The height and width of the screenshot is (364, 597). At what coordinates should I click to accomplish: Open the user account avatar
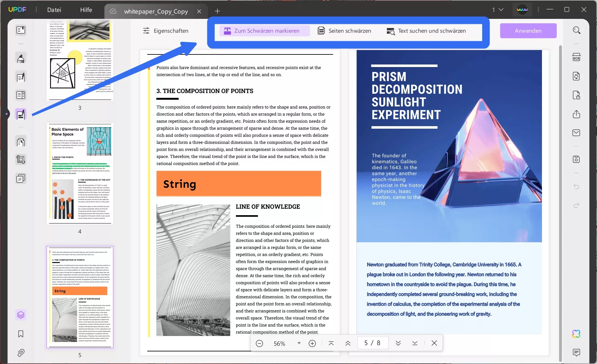(522, 10)
